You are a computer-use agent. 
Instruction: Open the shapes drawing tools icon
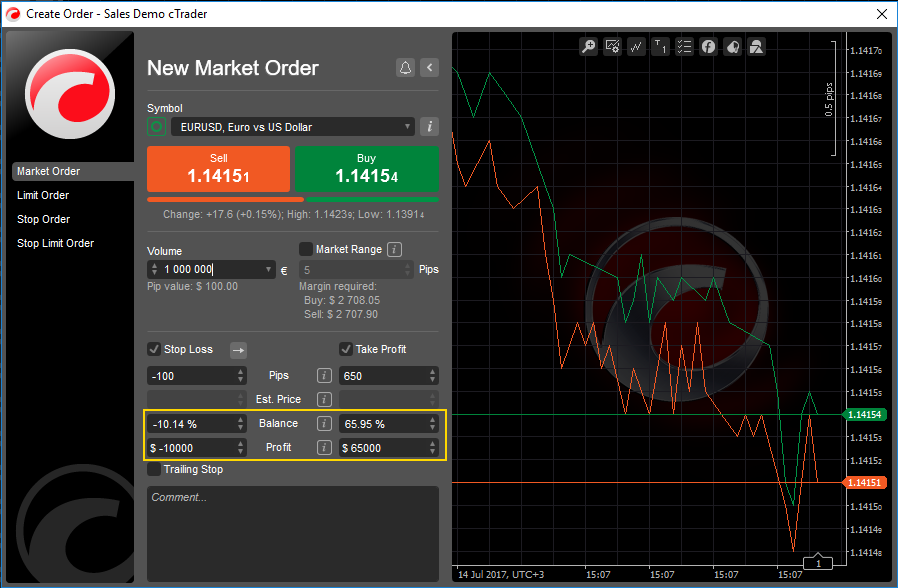click(757, 46)
